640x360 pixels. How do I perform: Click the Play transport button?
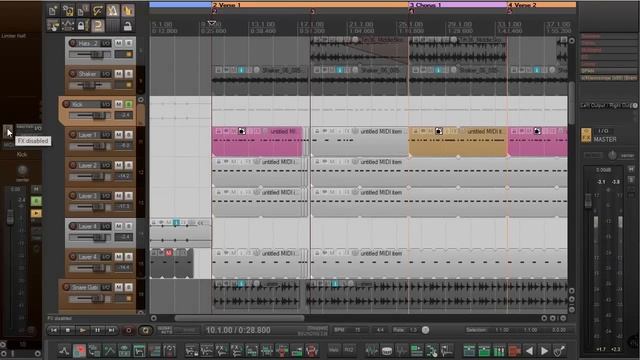click(x=83, y=330)
